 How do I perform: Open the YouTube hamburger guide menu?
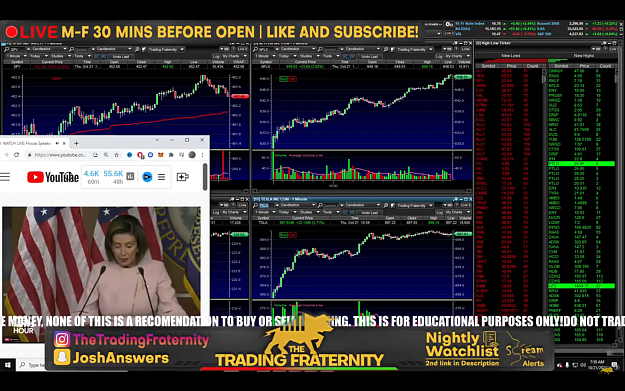(5, 177)
